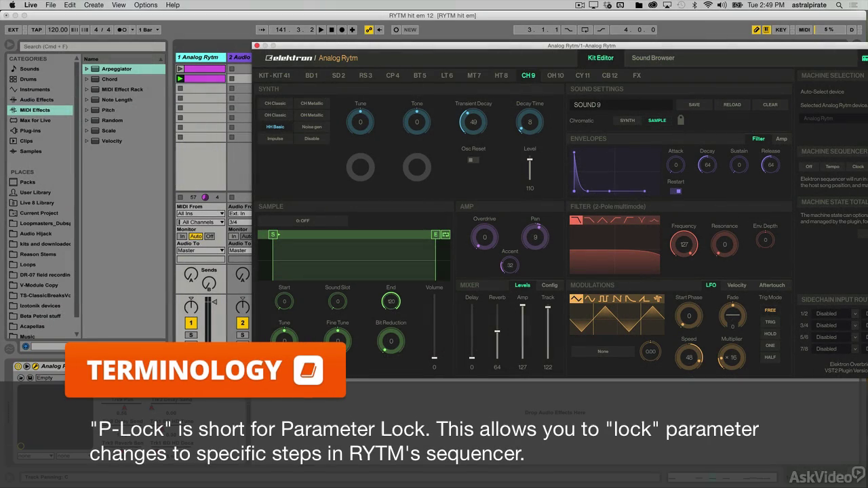Select the sine LFO waveform
Viewport: 868px width, 488px height.
589,299
